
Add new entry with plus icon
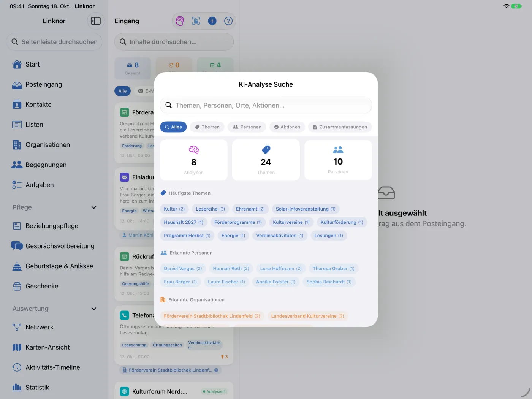[212, 21]
